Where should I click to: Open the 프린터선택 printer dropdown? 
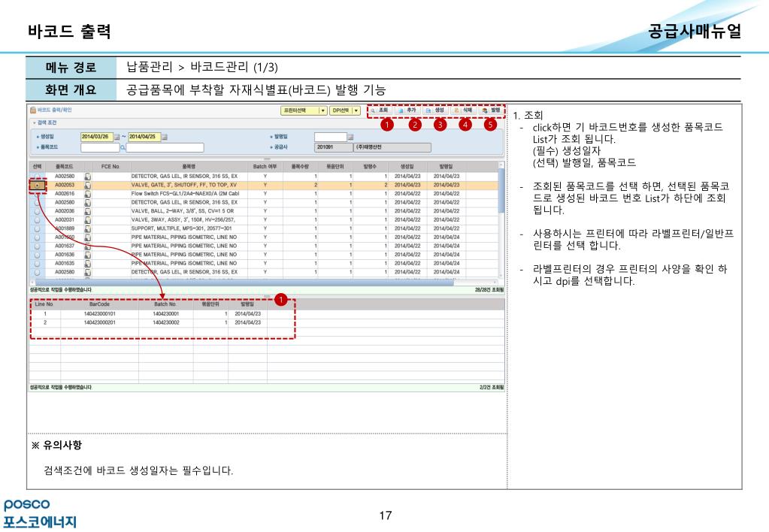point(304,110)
